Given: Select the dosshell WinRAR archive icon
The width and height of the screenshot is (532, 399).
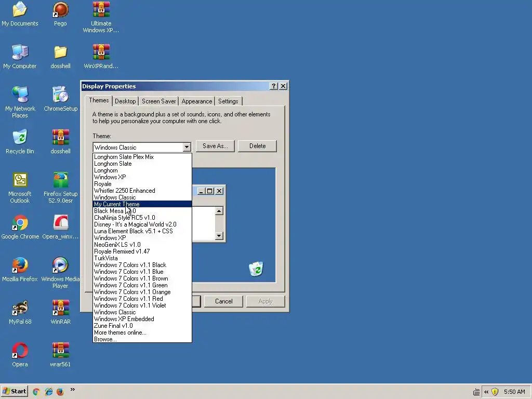Looking at the screenshot, I should point(60,142).
